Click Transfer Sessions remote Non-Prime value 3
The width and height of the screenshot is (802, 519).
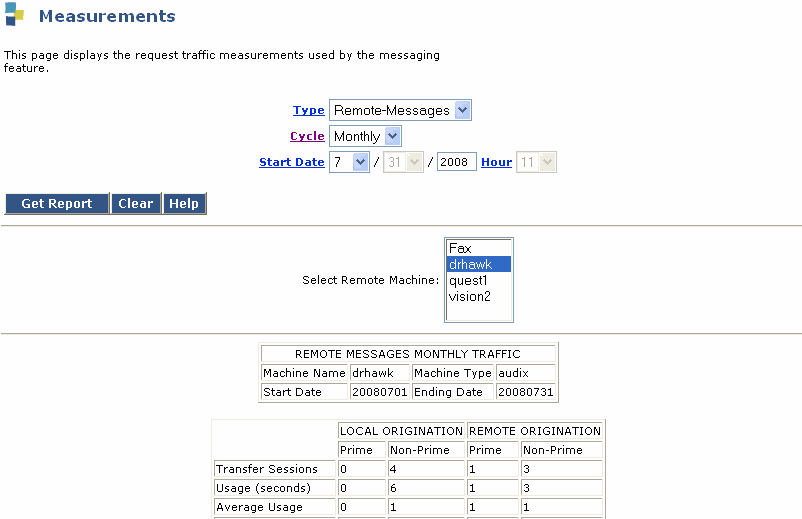562,469
